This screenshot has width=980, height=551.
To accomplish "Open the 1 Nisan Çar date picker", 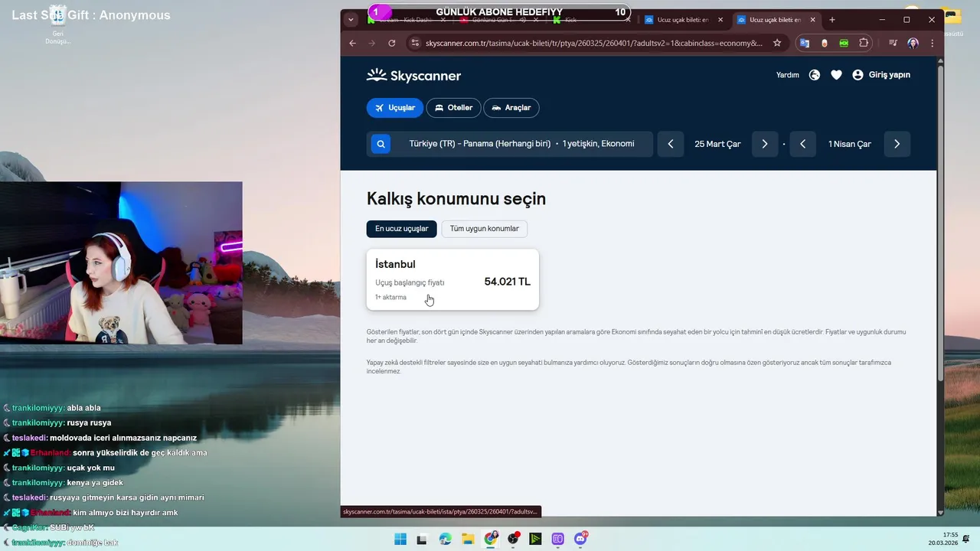I will 850,144.
